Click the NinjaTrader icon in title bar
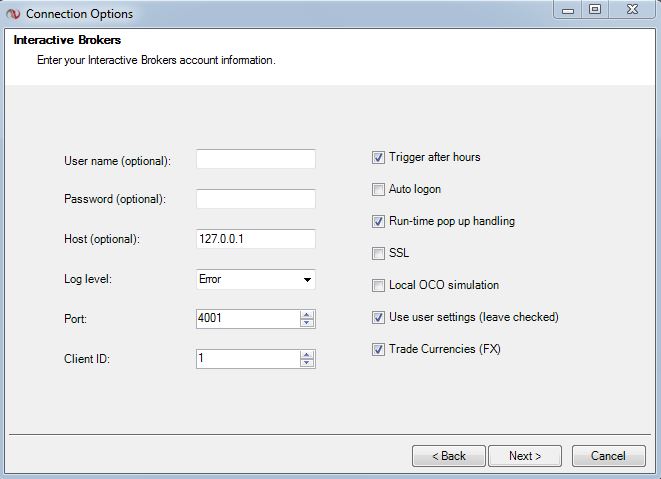Viewport: 661px width, 479px height. point(13,14)
